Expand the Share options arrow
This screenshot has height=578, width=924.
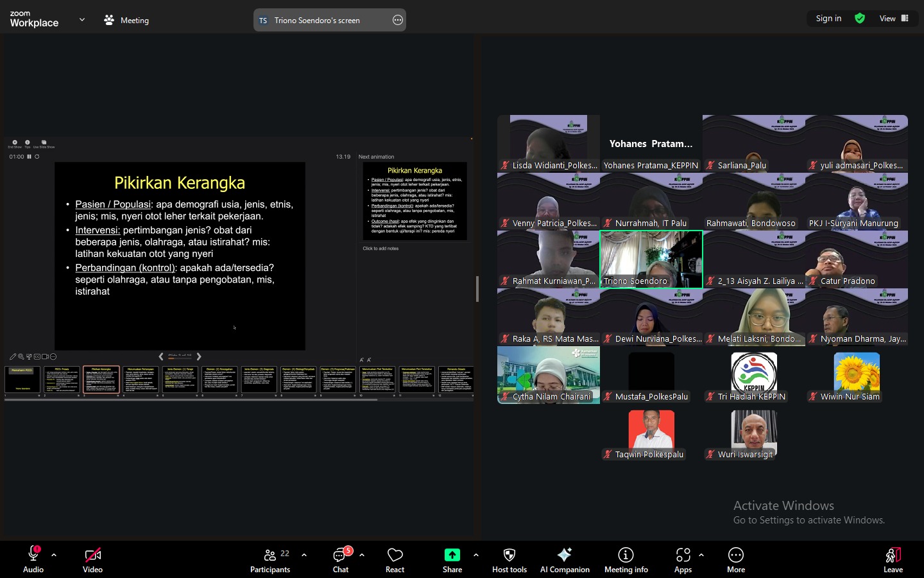click(x=475, y=555)
